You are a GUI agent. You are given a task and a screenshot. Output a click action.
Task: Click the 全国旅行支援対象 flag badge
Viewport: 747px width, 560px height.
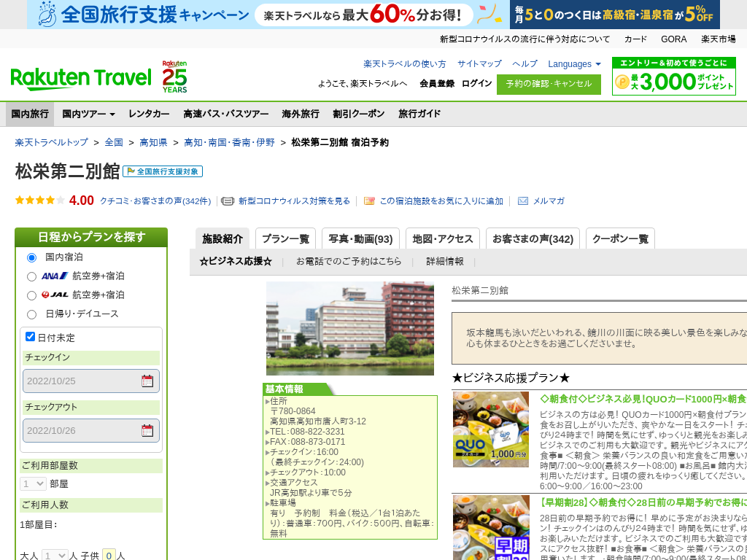tap(163, 171)
